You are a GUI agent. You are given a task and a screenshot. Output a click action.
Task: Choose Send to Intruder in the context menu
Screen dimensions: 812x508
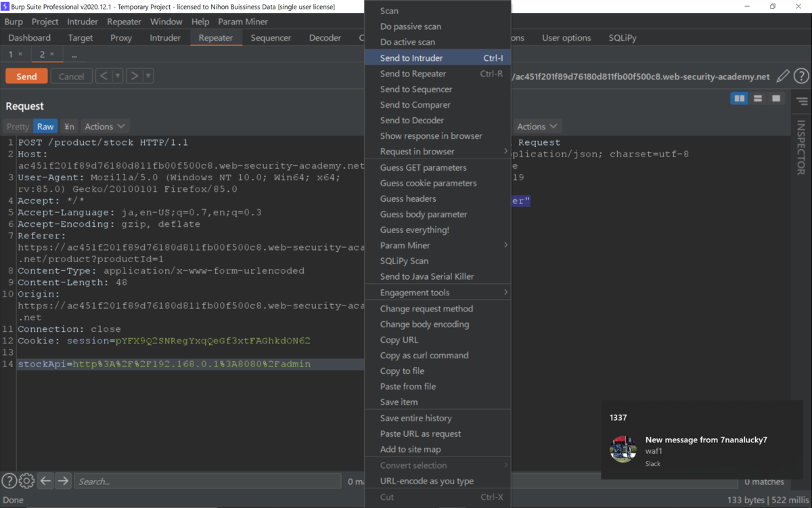click(x=437, y=58)
